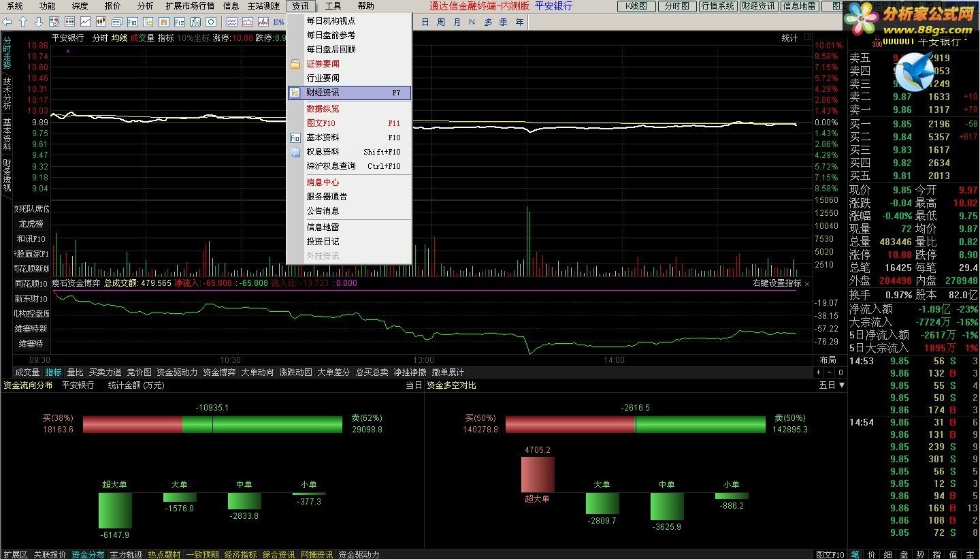The image size is (980, 559).
Task: Select the 财务透视 vertical side tab
Action: pyautogui.click(x=7, y=175)
